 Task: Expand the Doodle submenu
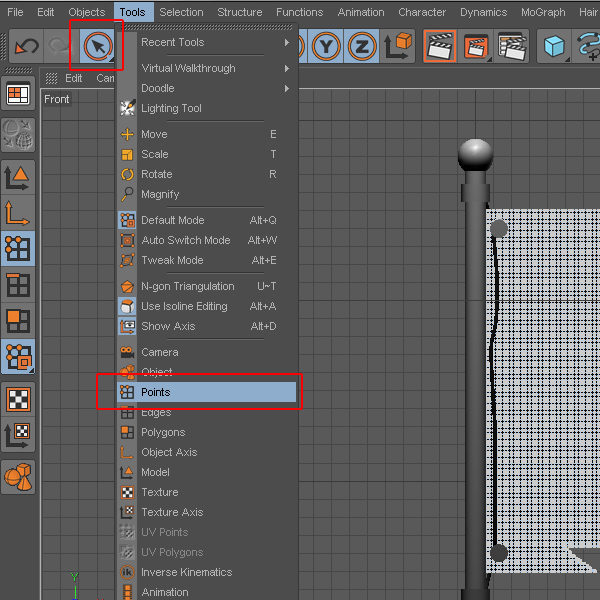click(207, 88)
